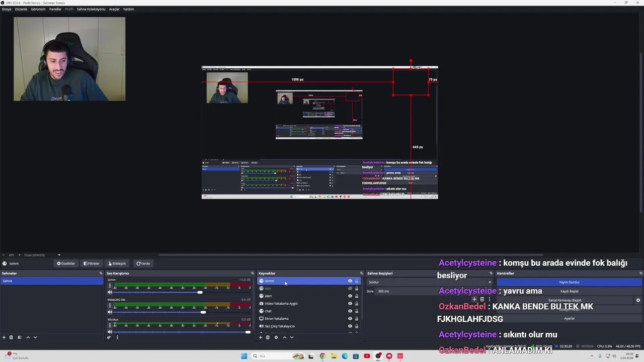Viewport: 644px width, 362px height.
Task: Open options dots for isimm audio channel
Action: click(110, 286)
